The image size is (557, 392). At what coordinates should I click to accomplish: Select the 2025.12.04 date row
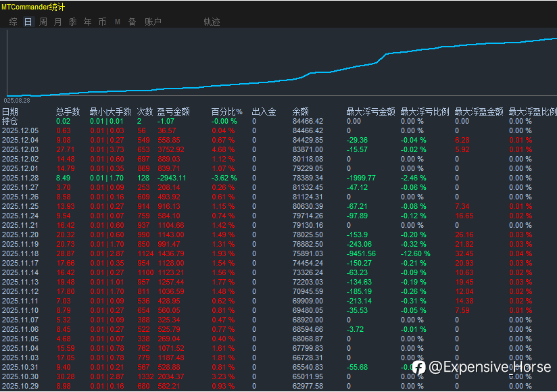point(278,141)
